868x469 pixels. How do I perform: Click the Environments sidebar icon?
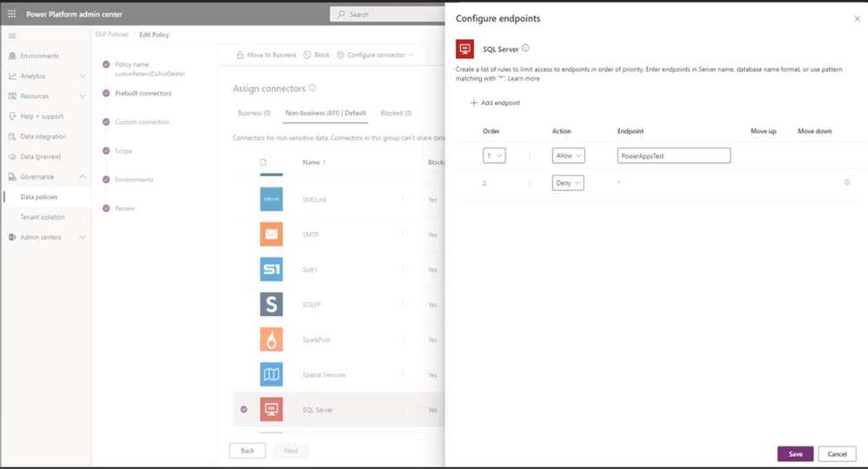[12, 56]
